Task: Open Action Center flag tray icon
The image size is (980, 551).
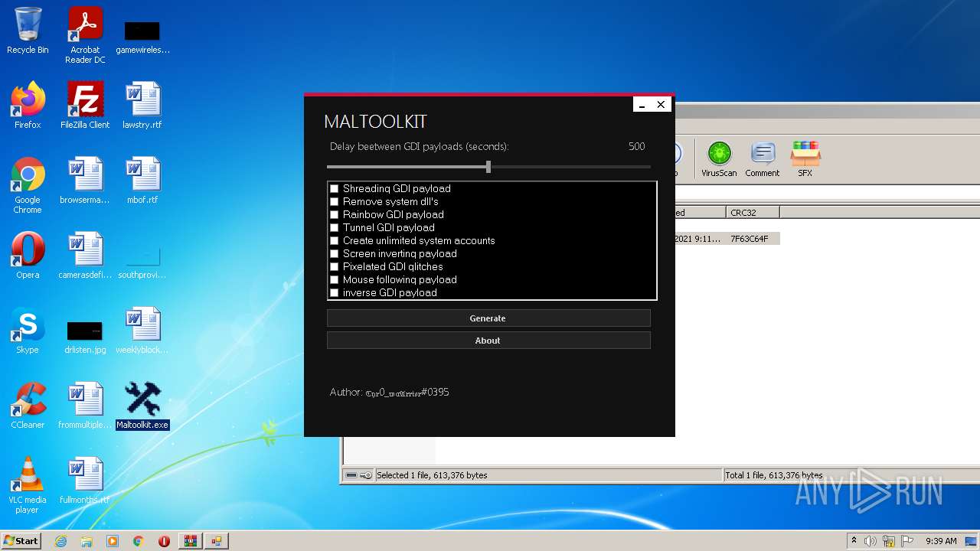Action: [x=907, y=541]
